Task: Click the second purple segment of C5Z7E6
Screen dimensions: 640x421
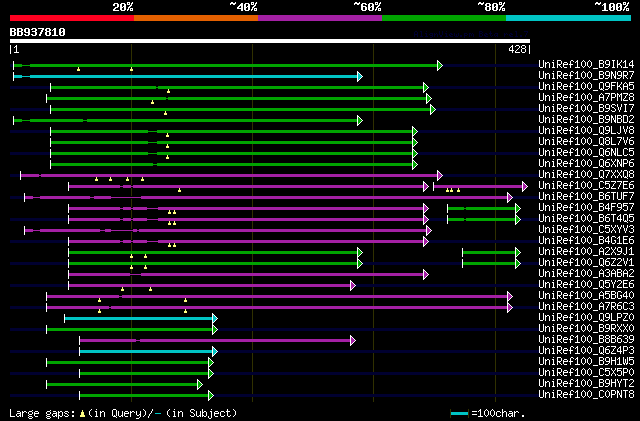Action: click(478, 187)
